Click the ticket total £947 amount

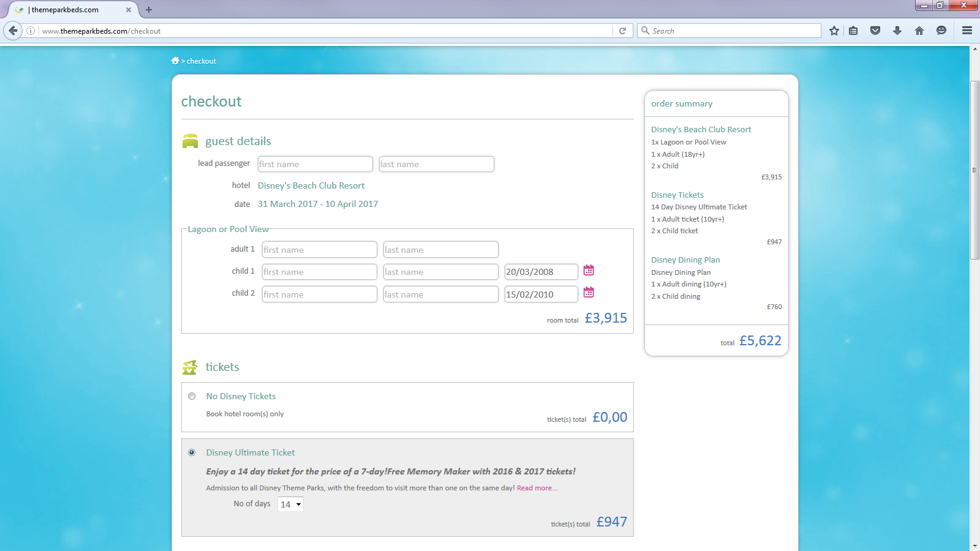point(612,522)
